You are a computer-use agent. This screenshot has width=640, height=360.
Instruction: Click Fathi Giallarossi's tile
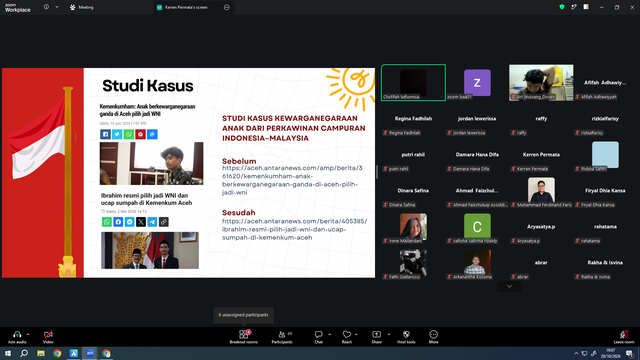413,262
